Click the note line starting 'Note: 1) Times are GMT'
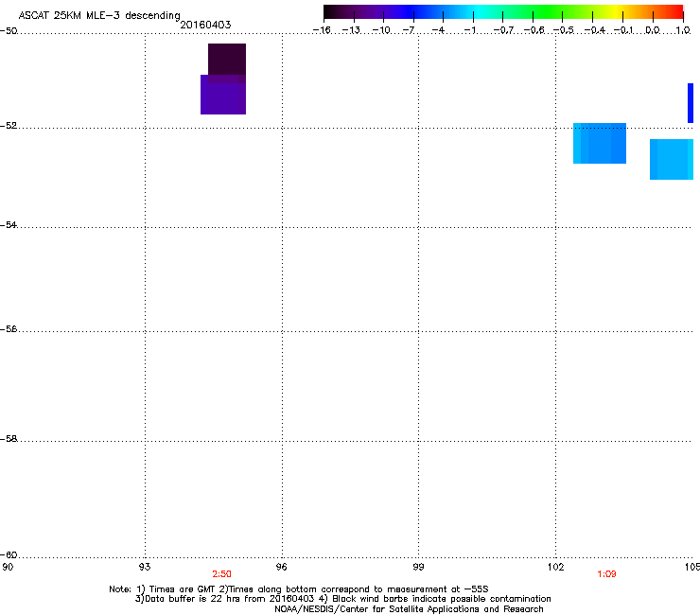Image resolution: width=700 pixels, height=615 pixels. coord(299,589)
